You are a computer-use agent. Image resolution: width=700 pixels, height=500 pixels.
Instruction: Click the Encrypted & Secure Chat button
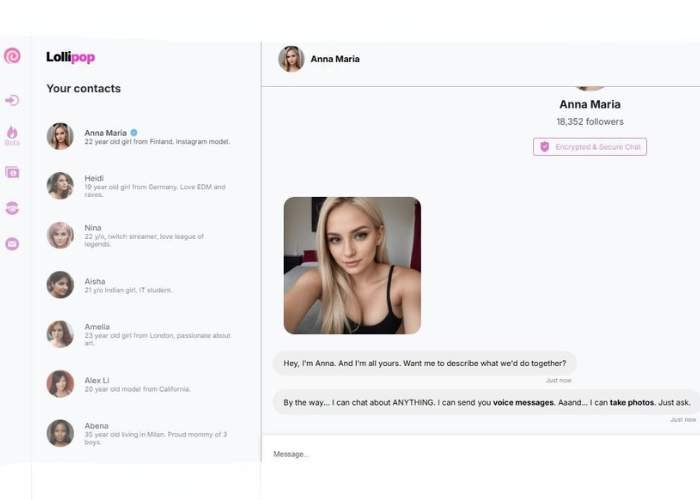[590, 146]
